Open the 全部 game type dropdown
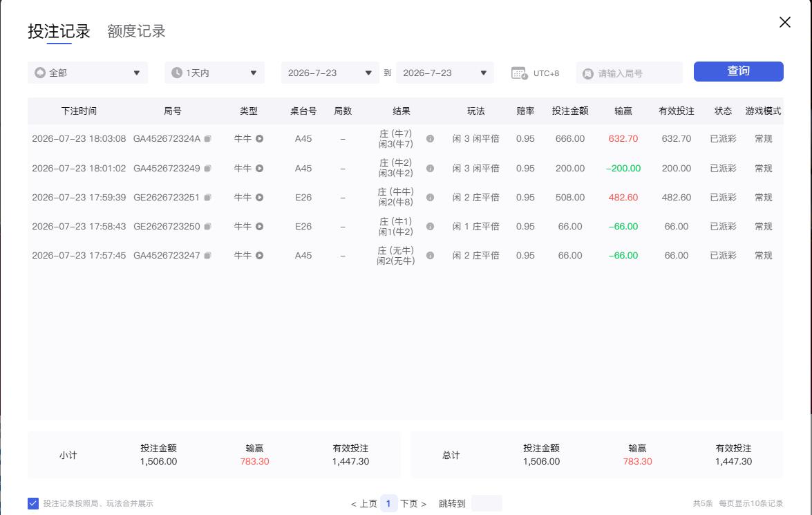Screen dimensions: 812x515 click(x=88, y=73)
